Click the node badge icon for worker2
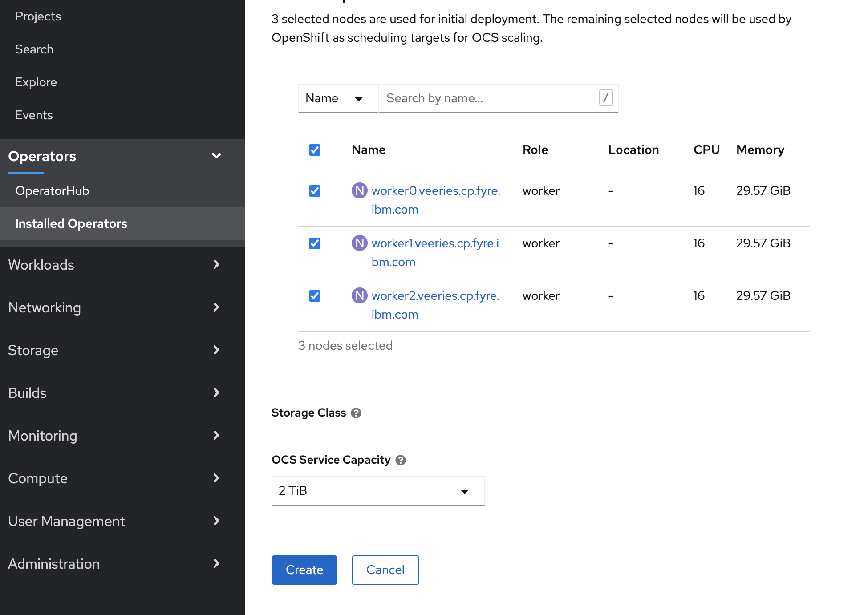The height and width of the screenshot is (615, 868). [x=359, y=296]
